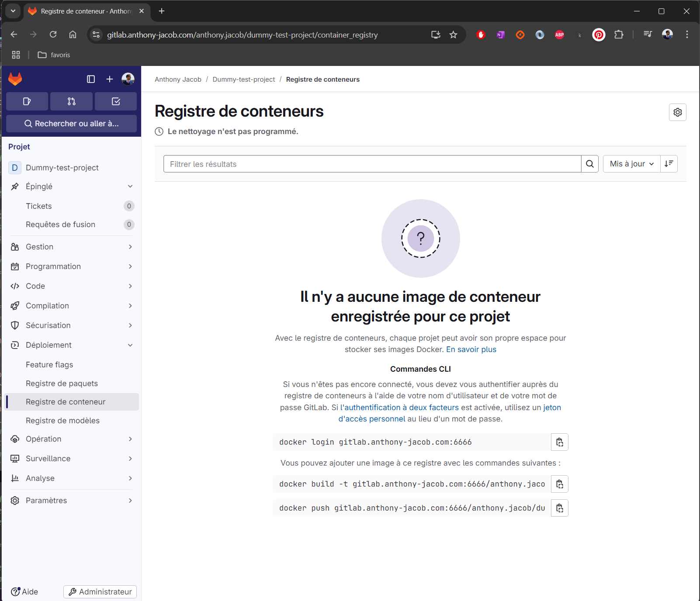700x601 pixels.
Task: Copy the docker login command
Action: click(x=560, y=442)
